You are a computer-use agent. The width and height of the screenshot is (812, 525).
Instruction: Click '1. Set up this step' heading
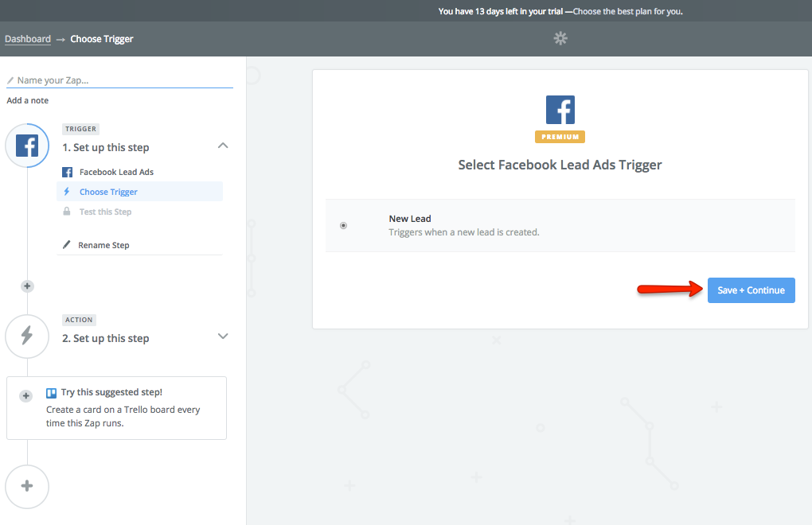pos(106,147)
